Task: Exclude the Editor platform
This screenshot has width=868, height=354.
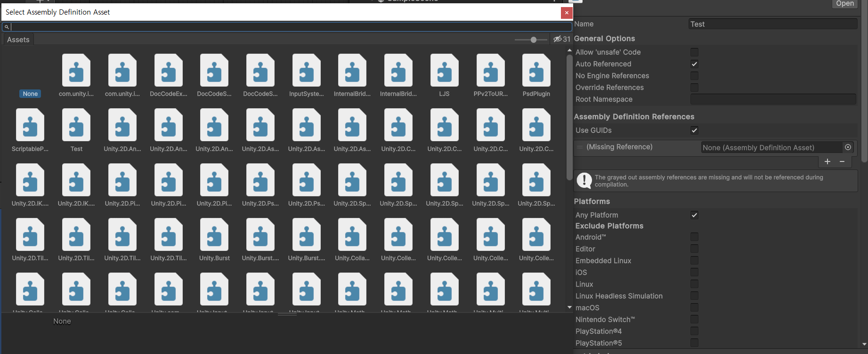Action: tap(694, 249)
